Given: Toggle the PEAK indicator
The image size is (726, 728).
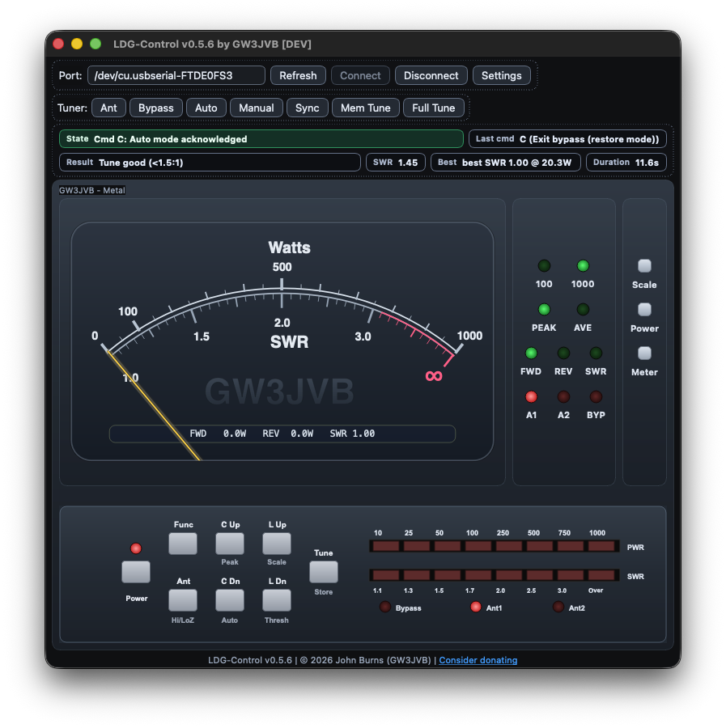Looking at the screenshot, I should click(543, 309).
